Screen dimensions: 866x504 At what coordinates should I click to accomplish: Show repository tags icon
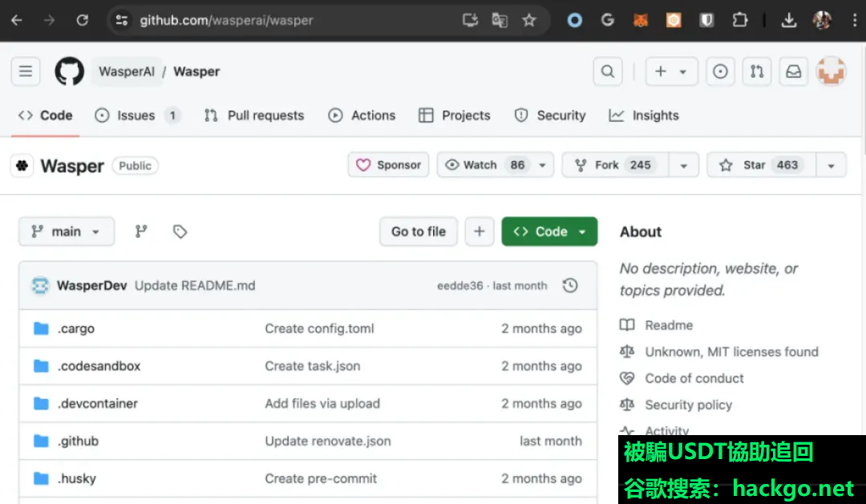180,232
